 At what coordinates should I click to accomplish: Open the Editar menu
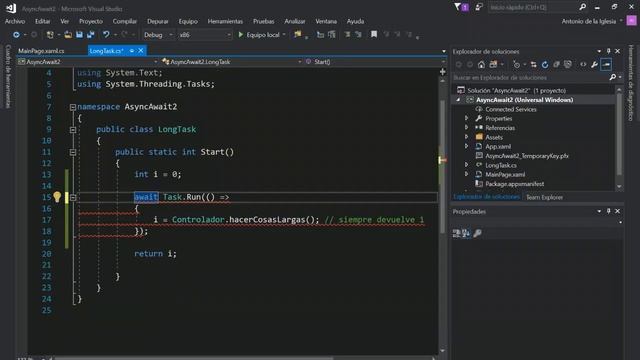[42, 21]
